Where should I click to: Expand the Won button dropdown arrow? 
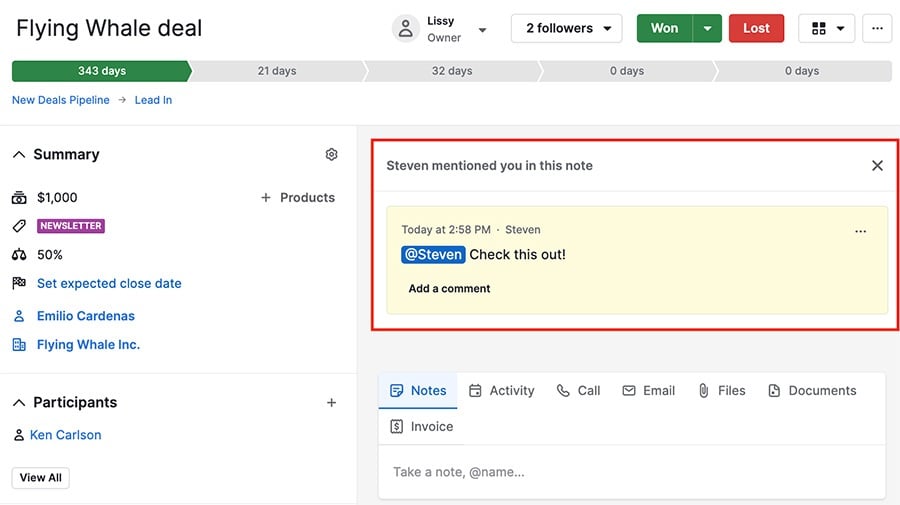click(x=707, y=28)
